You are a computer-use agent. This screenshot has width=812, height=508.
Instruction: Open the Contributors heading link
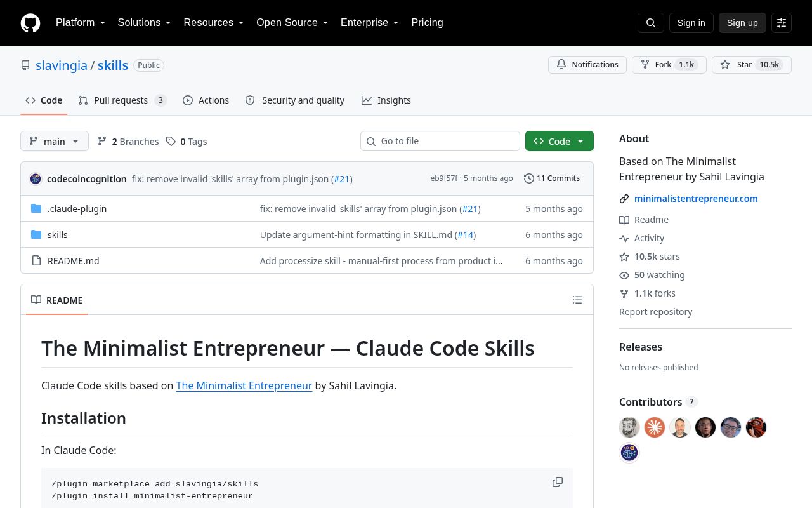click(x=658, y=402)
